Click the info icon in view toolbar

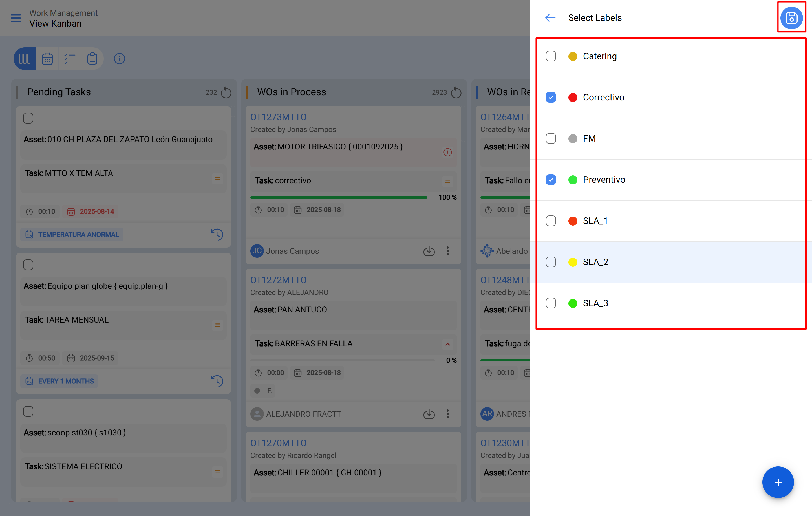coord(119,59)
